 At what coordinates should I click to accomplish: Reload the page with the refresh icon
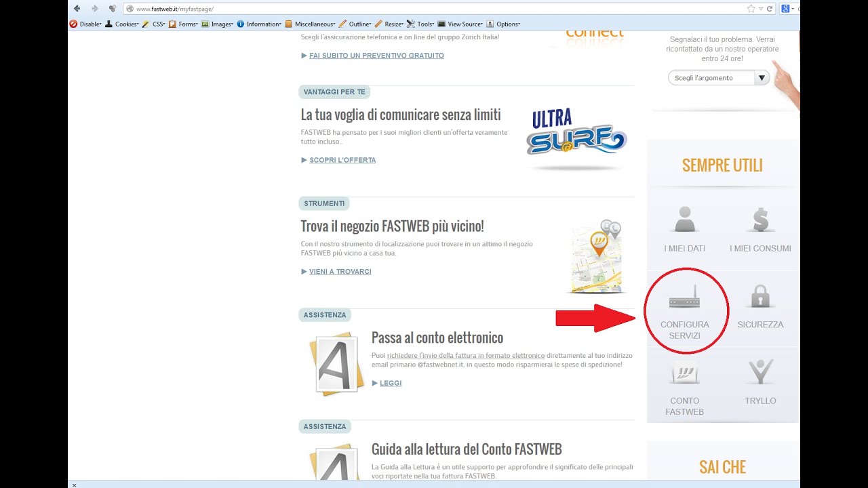[x=770, y=9]
